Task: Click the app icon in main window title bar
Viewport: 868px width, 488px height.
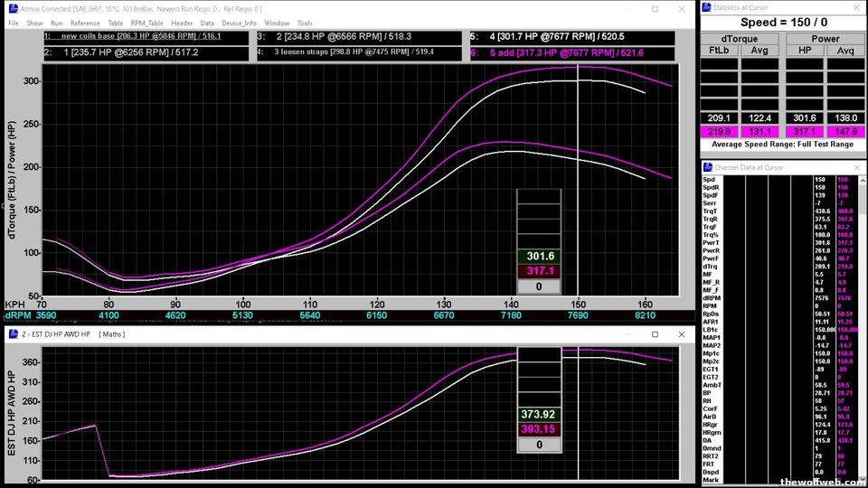Action: [x=7, y=8]
